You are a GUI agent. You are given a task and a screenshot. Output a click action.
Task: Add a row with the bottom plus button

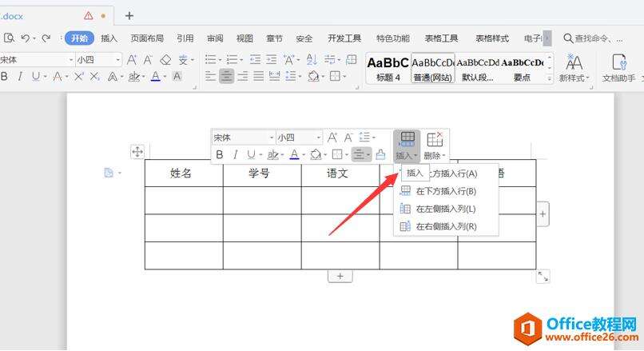340,276
